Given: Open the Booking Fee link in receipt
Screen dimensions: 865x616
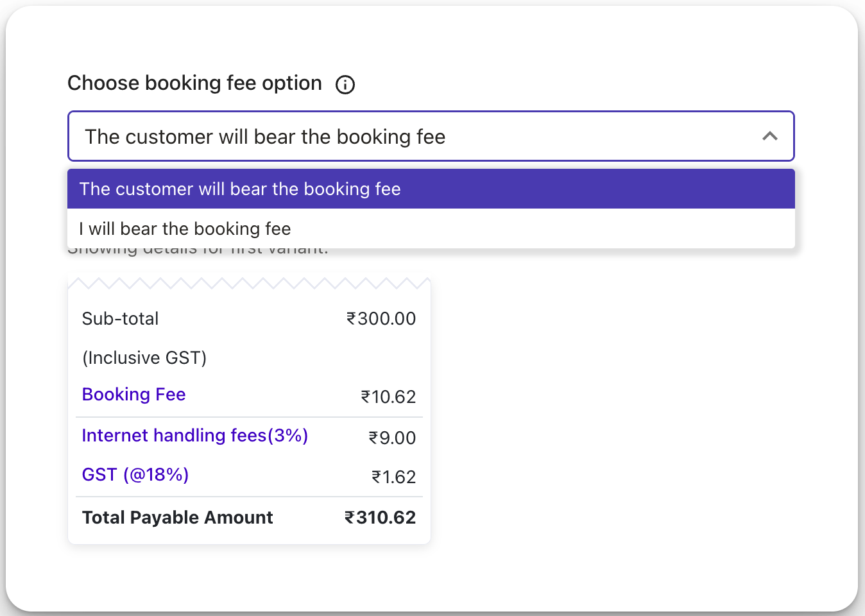Looking at the screenshot, I should click(x=134, y=394).
